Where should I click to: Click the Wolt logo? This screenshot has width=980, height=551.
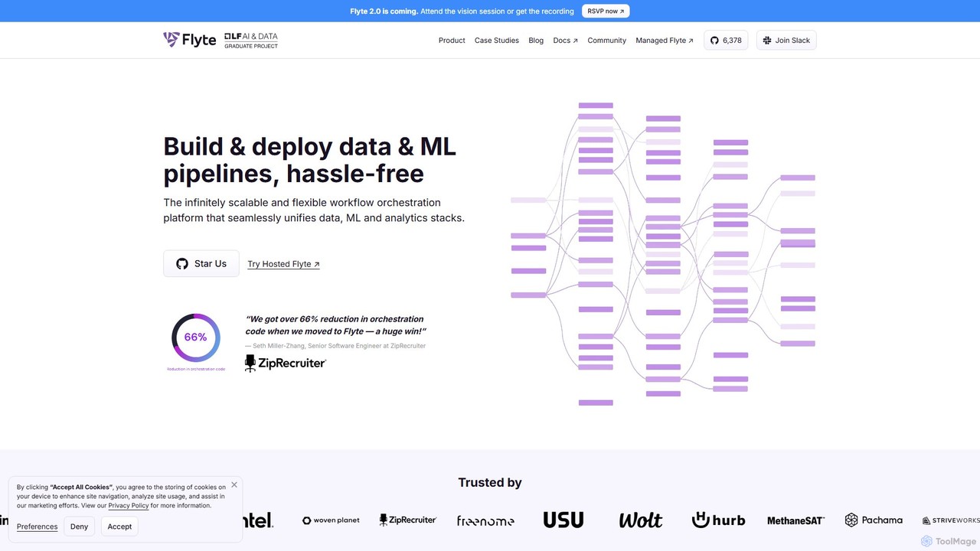[x=640, y=520]
